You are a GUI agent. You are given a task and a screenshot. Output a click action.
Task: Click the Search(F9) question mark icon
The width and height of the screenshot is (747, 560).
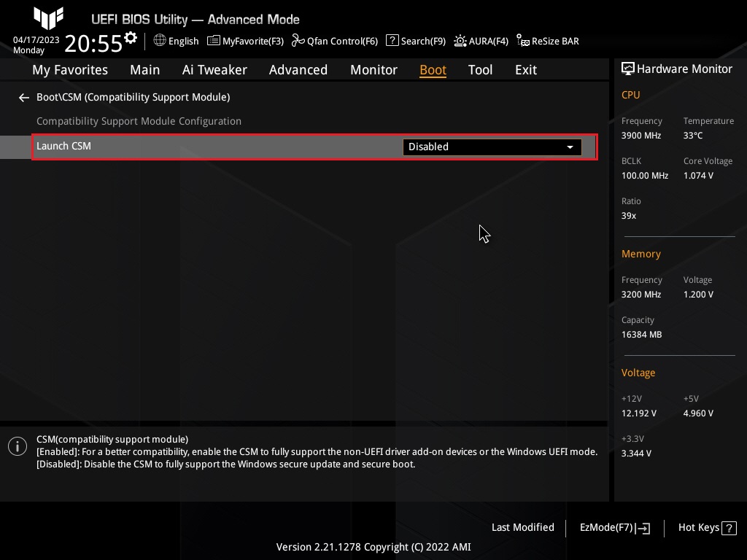(392, 41)
